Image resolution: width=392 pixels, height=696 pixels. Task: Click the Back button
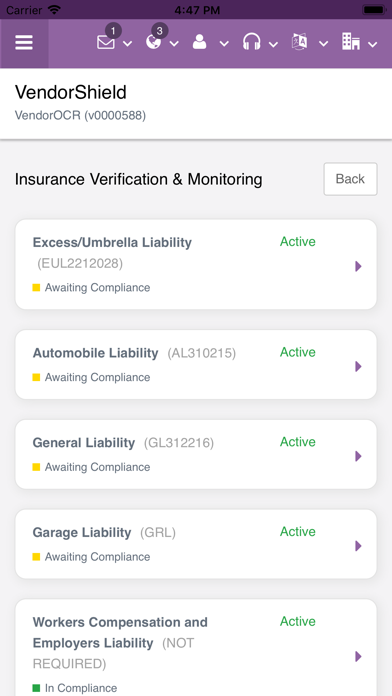tap(350, 179)
